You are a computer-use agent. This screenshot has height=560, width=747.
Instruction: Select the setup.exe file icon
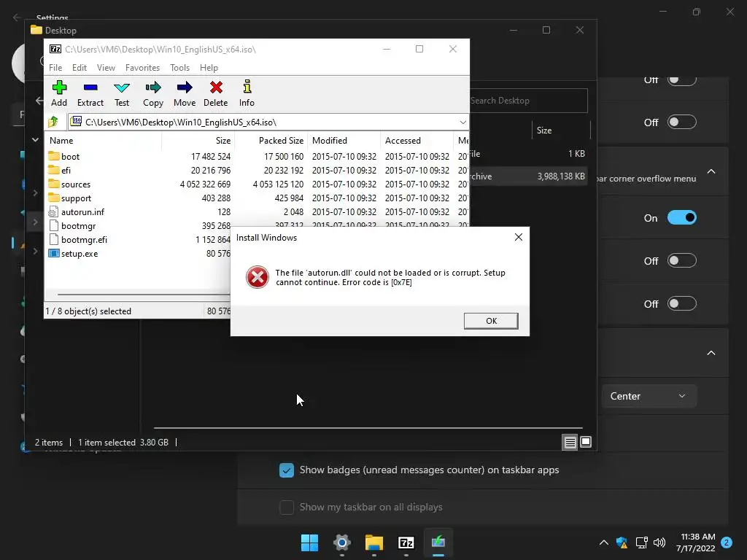pos(53,253)
